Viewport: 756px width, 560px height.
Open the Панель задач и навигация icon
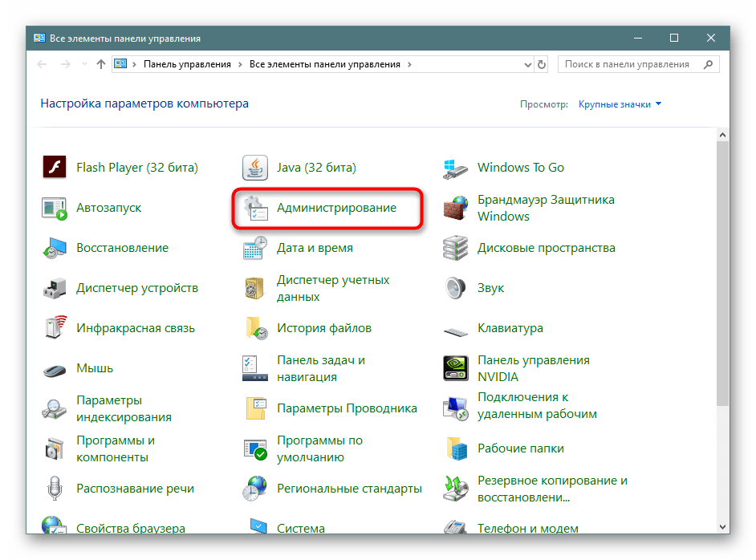pos(255,368)
